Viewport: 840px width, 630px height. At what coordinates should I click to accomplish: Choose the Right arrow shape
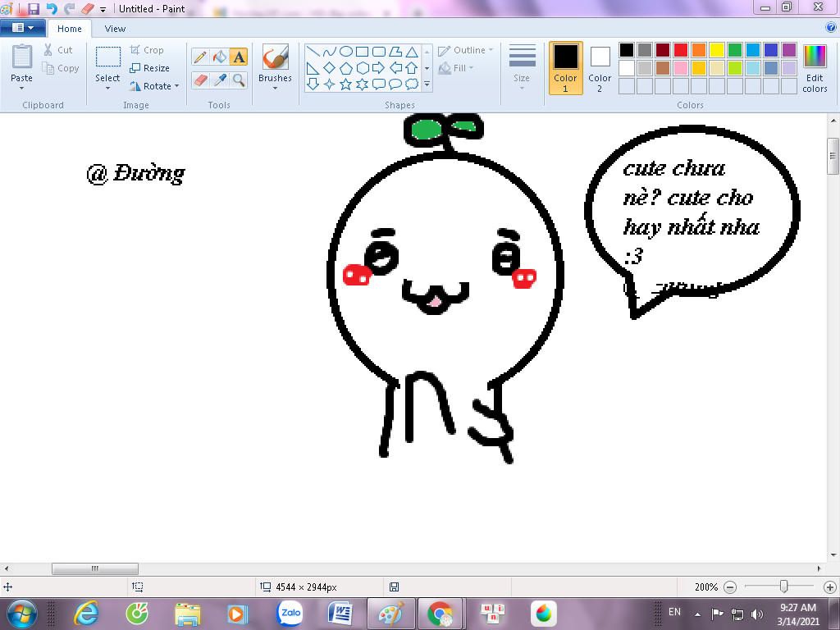[x=379, y=68]
